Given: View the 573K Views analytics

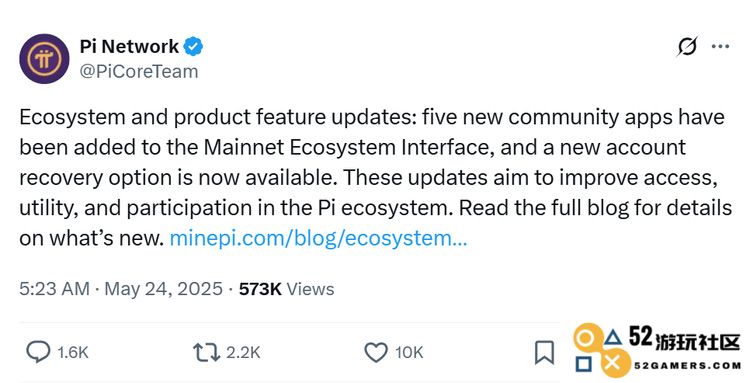Looking at the screenshot, I should (x=287, y=289).
